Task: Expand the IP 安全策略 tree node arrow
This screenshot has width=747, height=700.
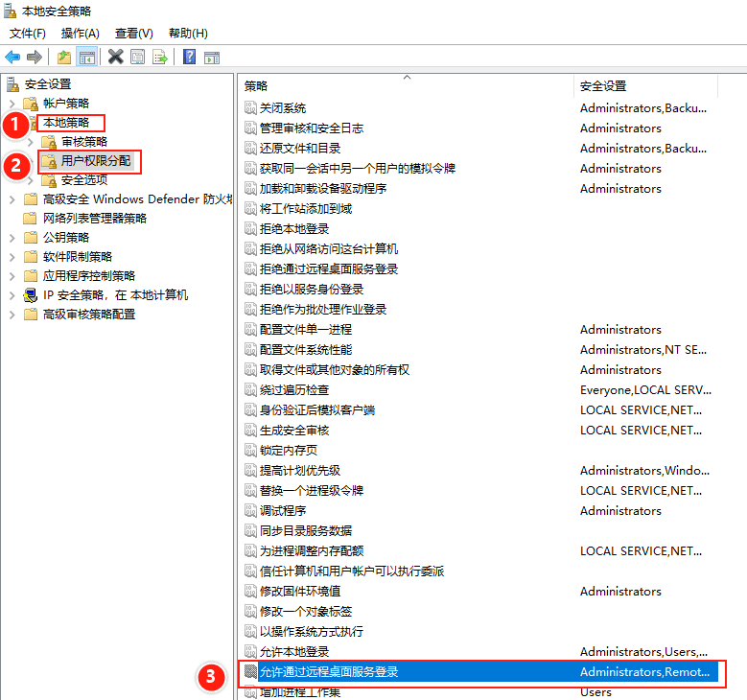Action: 12,295
